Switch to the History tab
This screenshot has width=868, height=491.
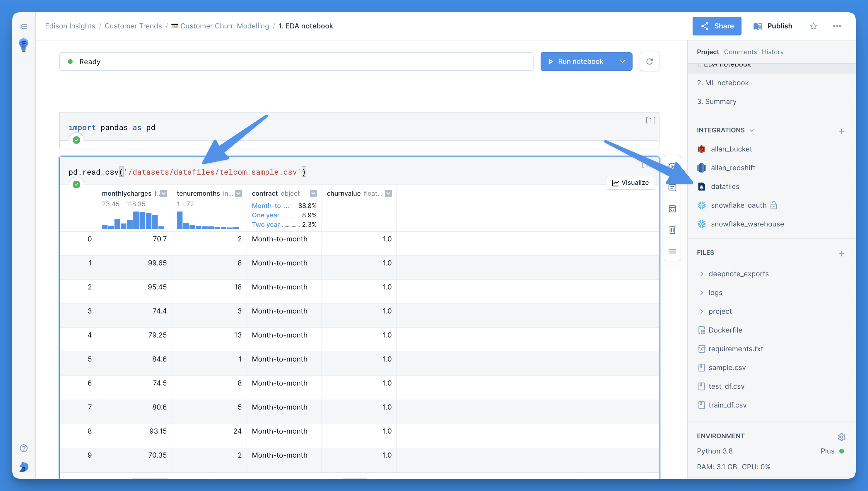[773, 52]
